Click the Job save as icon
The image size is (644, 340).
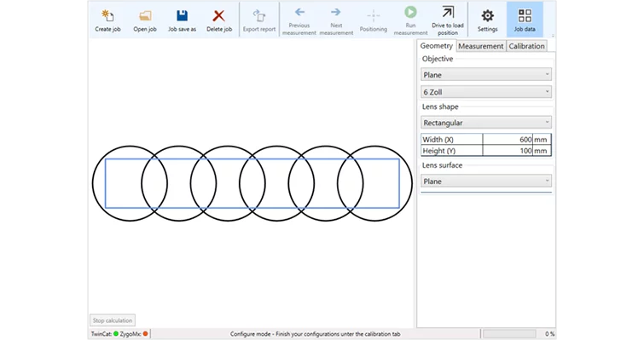pos(182,16)
